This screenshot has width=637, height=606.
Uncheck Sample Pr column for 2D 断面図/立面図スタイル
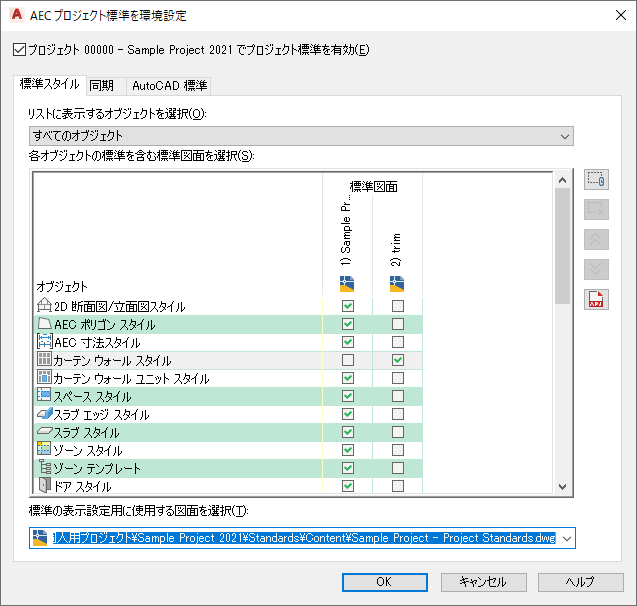[348, 306]
